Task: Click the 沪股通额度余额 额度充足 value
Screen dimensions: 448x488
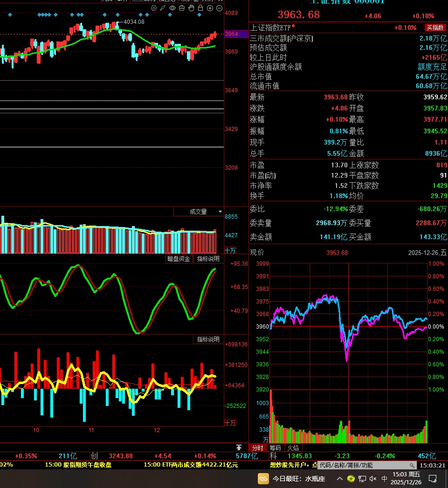Action: coord(432,67)
